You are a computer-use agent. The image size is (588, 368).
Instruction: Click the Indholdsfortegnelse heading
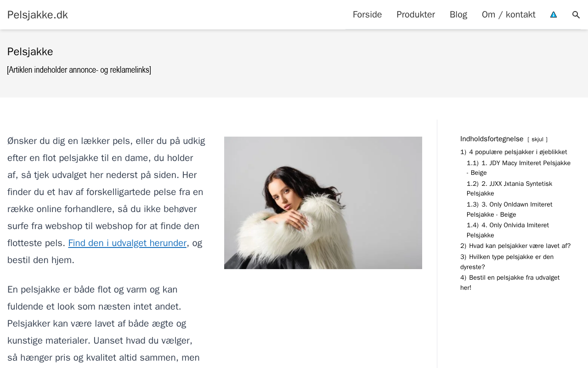492,139
